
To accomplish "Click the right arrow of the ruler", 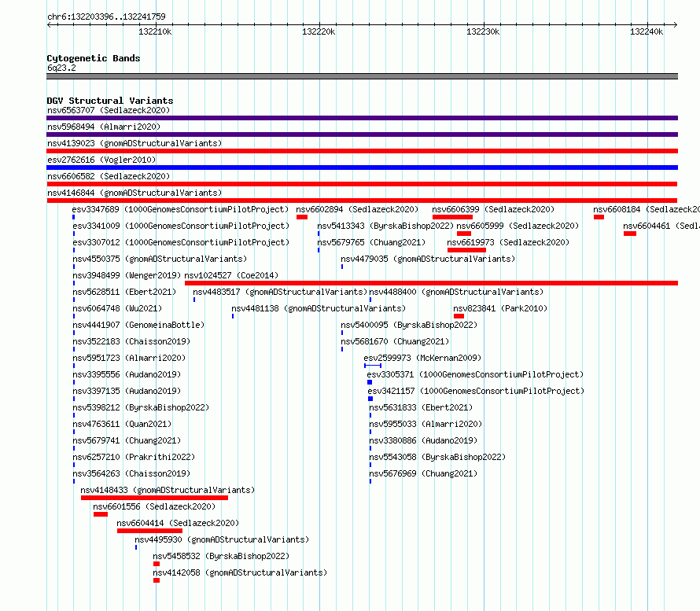I will click(x=676, y=25).
